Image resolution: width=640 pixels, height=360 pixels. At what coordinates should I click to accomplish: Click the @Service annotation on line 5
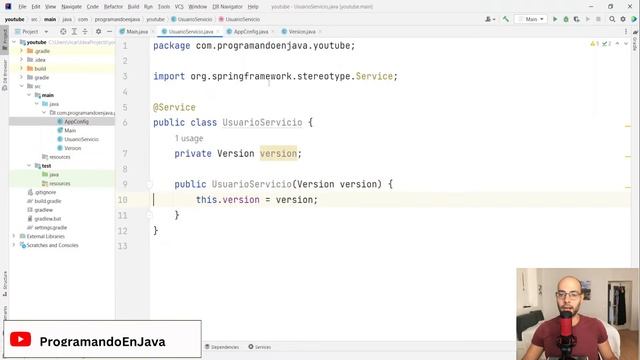coord(174,107)
